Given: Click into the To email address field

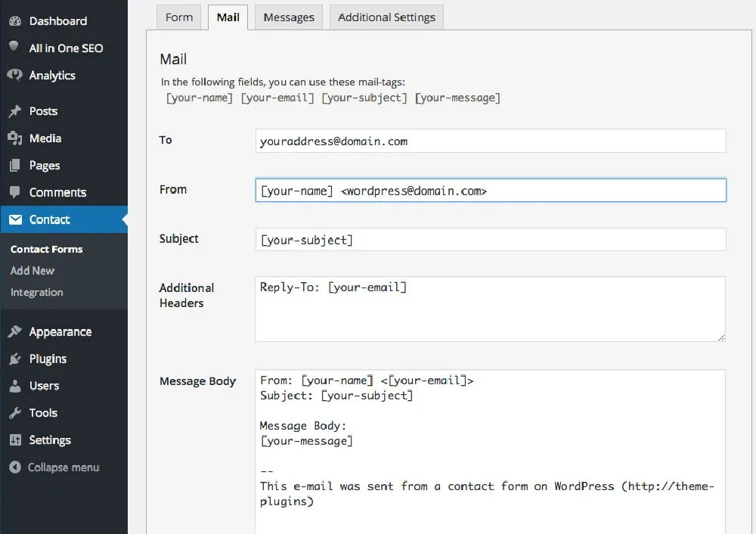Looking at the screenshot, I should click(x=491, y=141).
